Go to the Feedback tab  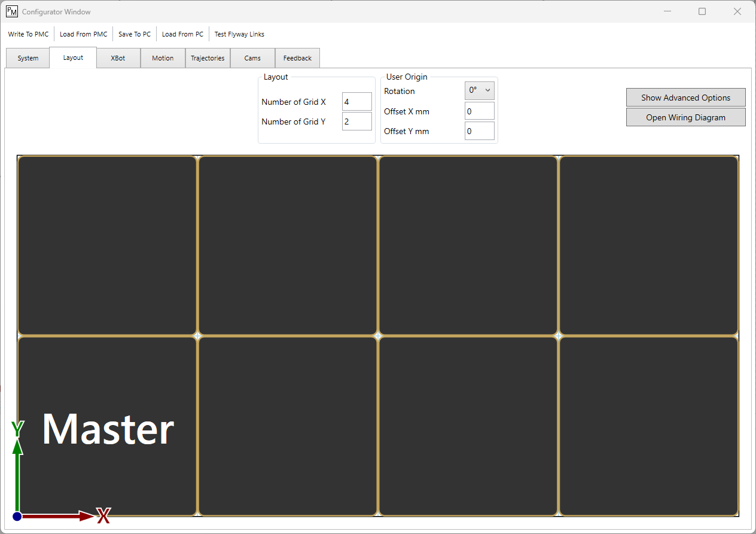tap(297, 58)
